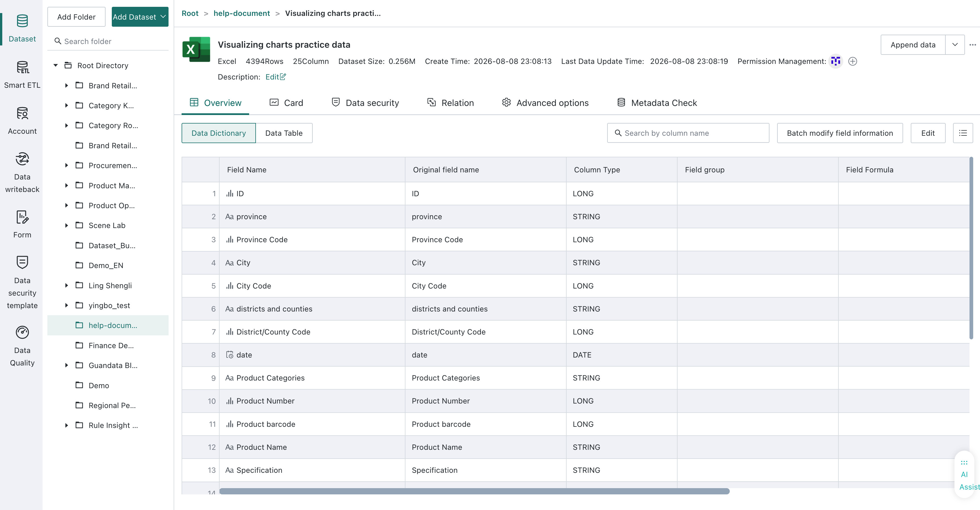The width and height of the screenshot is (980, 510).
Task: Click the Excel file icon of the dataset
Action: (x=196, y=49)
